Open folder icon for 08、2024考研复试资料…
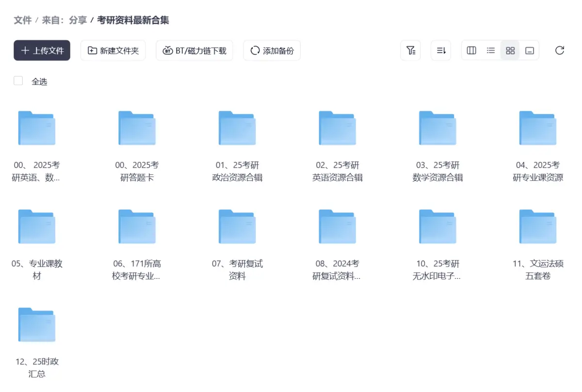 coord(338,227)
